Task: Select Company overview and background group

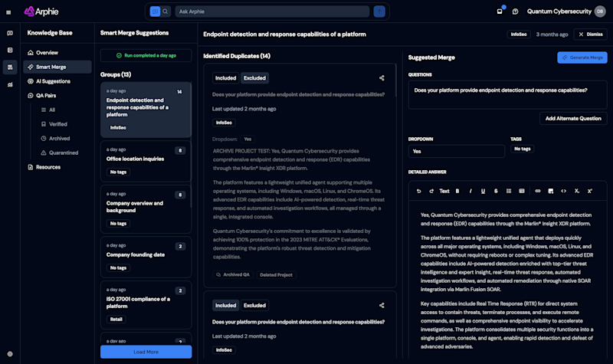Action: pyautogui.click(x=146, y=209)
